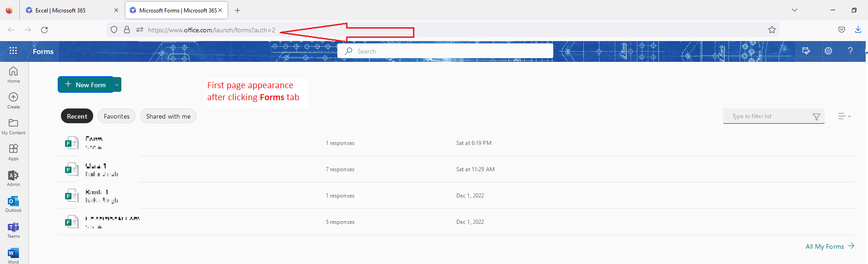The height and width of the screenshot is (264, 868).
Task: Click the Pocket save icon
Action: pyautogui.click(x=842, y=30)
